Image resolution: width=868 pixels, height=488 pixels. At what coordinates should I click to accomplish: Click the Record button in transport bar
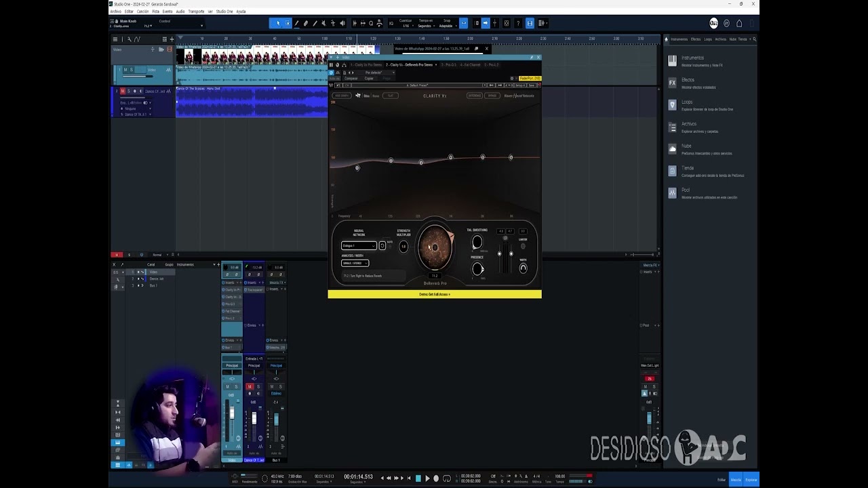436,479
